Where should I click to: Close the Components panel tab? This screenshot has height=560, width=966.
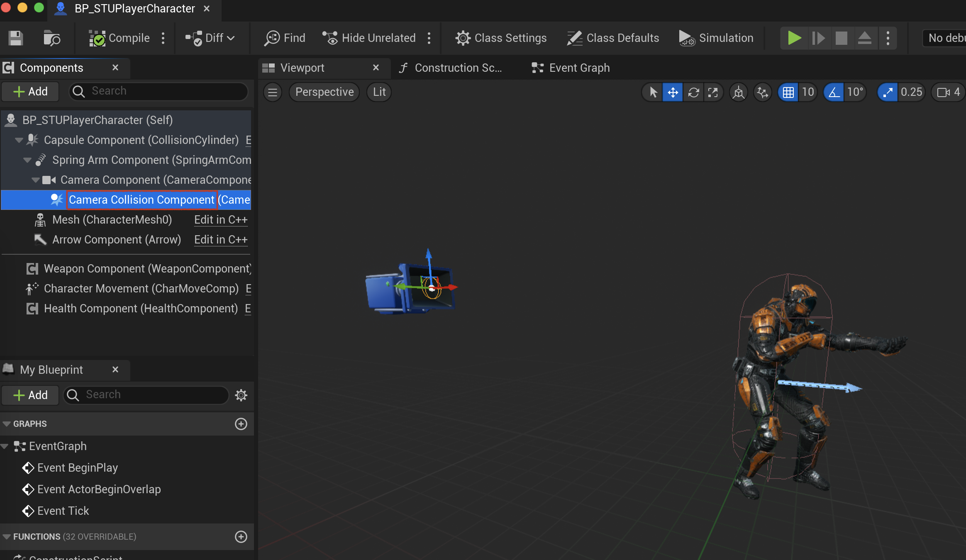115,68
